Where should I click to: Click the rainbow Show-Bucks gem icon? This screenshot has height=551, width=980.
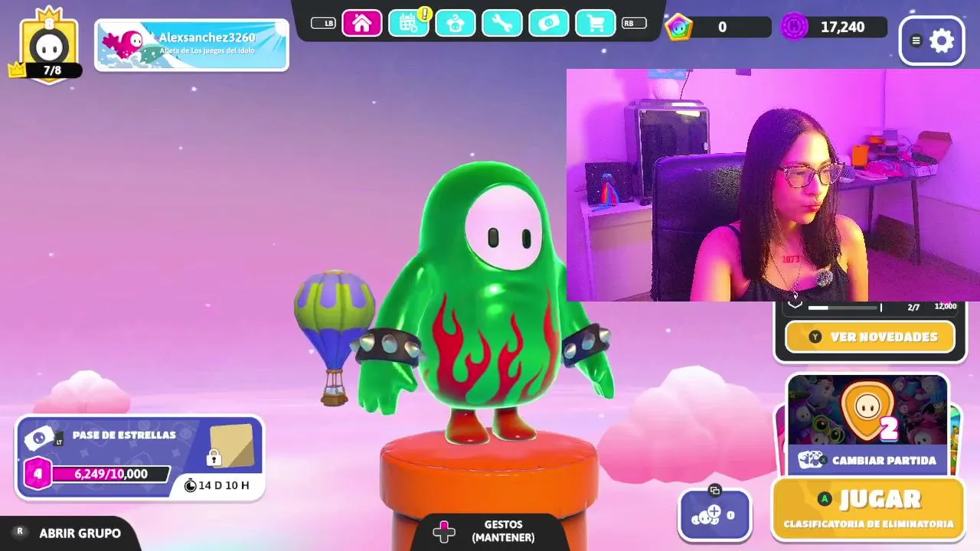click(678, 28)
